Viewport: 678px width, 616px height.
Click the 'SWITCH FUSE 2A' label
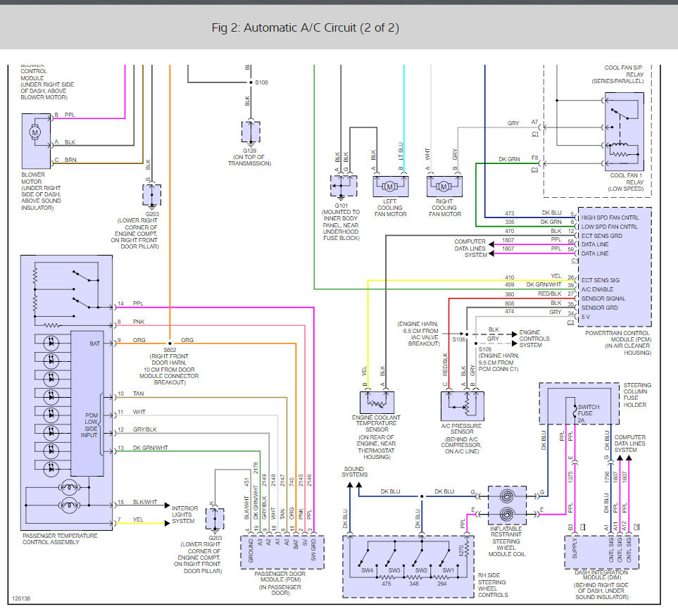(x=589, y=414)
